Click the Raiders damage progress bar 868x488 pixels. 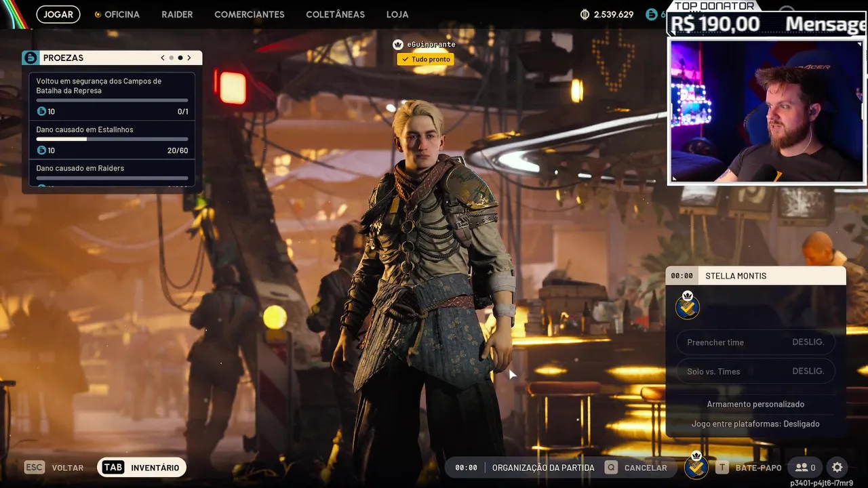112,178
